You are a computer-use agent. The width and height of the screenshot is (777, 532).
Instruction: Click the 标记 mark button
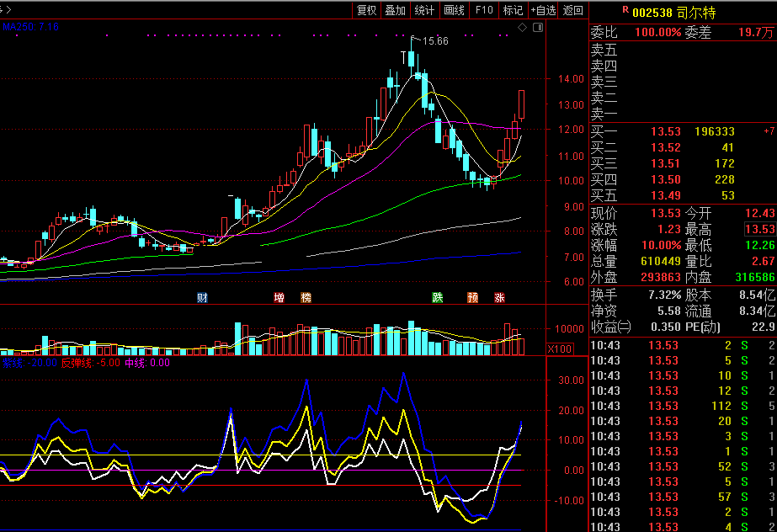513,10
